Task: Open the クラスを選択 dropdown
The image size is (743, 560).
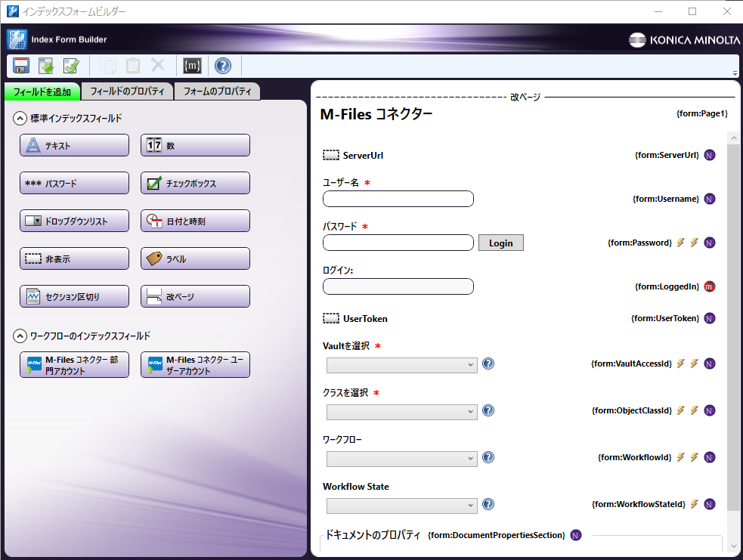Action: point(402,412)
